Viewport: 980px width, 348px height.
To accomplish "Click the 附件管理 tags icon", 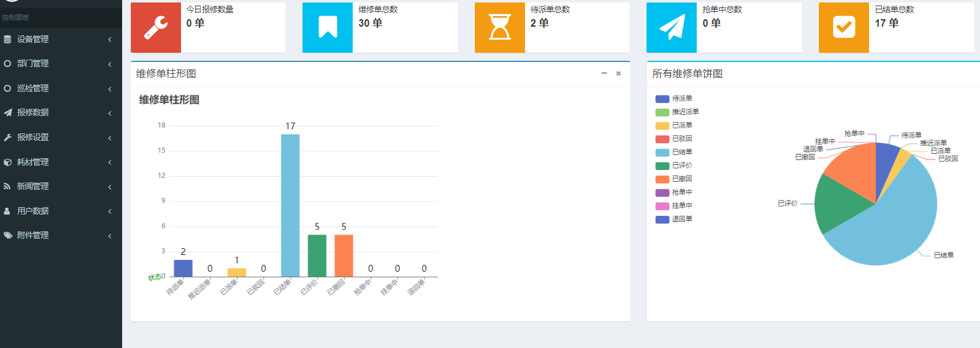I will (x=8, y=235).
